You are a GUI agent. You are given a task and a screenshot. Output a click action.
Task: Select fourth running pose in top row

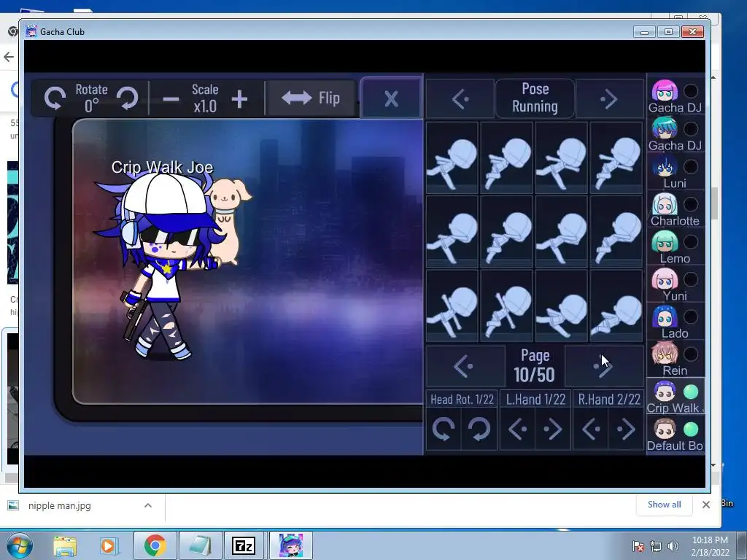click(616, 157)
